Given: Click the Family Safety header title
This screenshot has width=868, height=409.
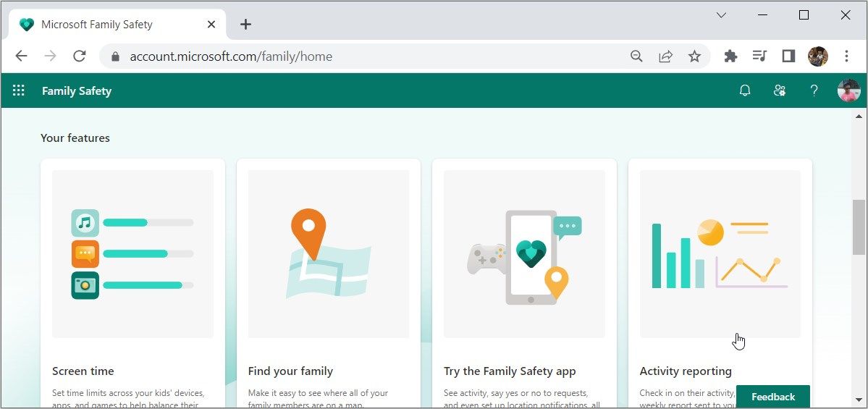Looking at the screenshot, I should pyautogui.click(x=77, y=90).
